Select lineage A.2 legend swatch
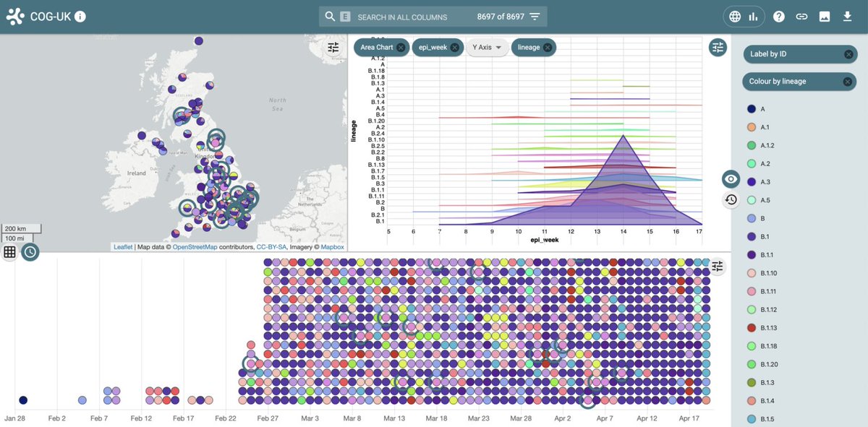868x427 pixels. coord(750,163)
